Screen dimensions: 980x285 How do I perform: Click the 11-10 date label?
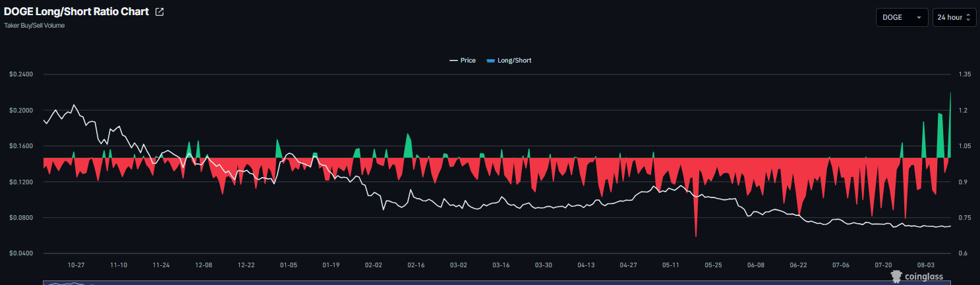(x=119, y=265)
